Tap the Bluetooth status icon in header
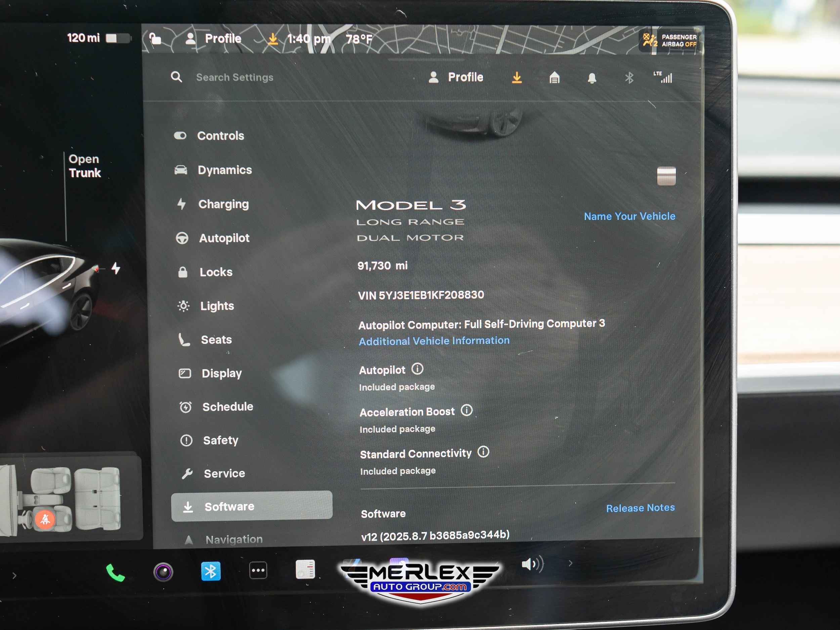This screenshot has width=840, height=630. (x=629, y=78)
